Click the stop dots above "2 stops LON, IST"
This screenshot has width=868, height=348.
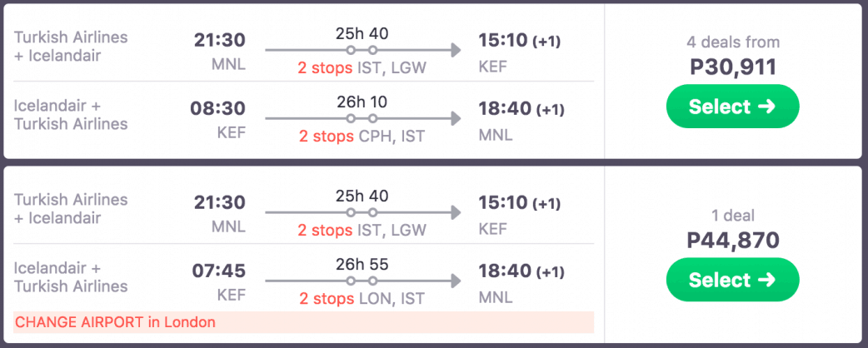coord(362,281)
